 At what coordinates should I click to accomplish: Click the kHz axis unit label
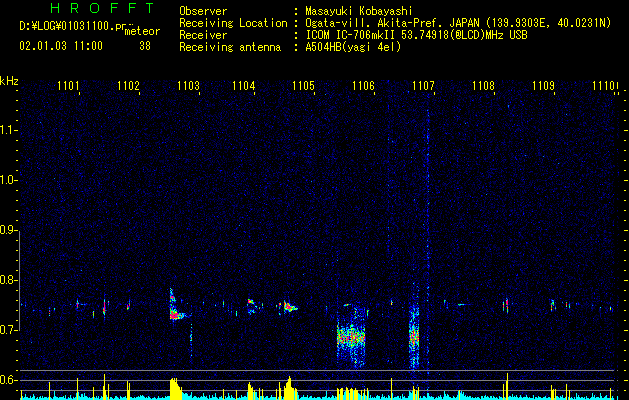(x=9, y=81)
